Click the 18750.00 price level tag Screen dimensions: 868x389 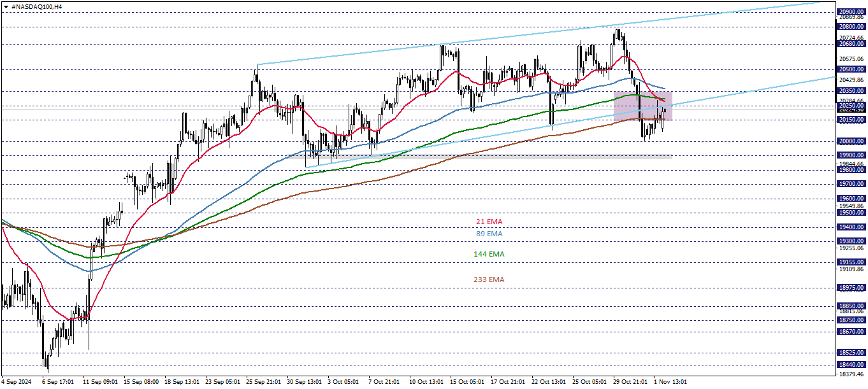tap(851, 320)
